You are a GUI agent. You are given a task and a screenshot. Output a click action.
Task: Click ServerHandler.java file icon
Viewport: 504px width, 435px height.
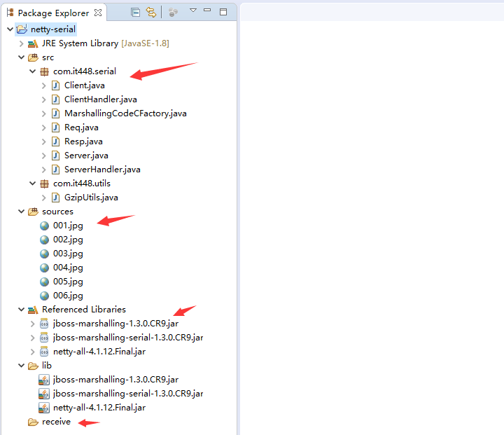tap(55, 170)
